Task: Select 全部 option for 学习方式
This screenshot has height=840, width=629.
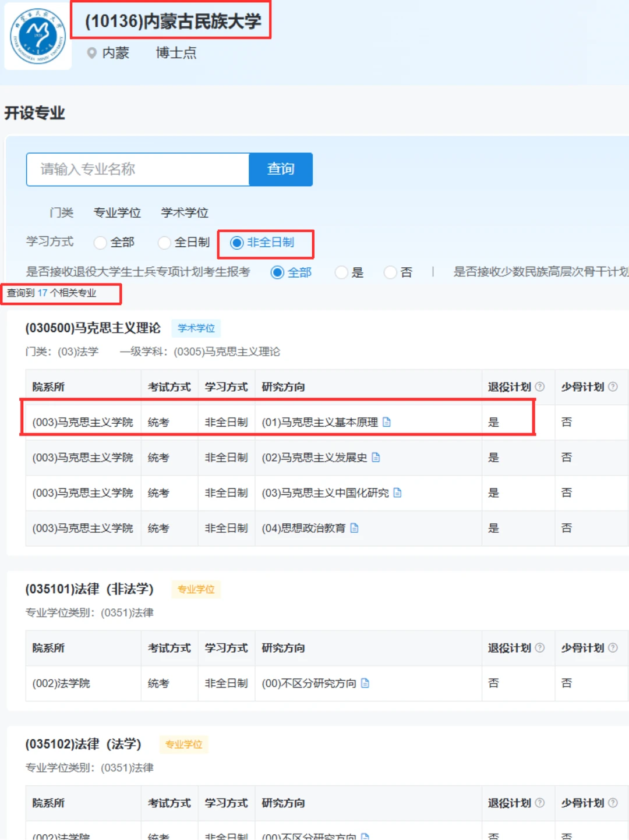Action: (x=100, y=243)
